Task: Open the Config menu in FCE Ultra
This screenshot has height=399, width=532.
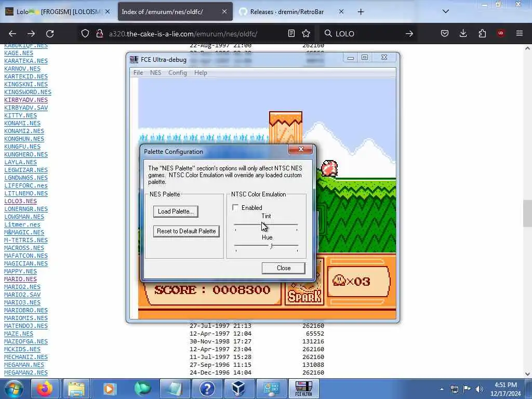Action: 178,73
